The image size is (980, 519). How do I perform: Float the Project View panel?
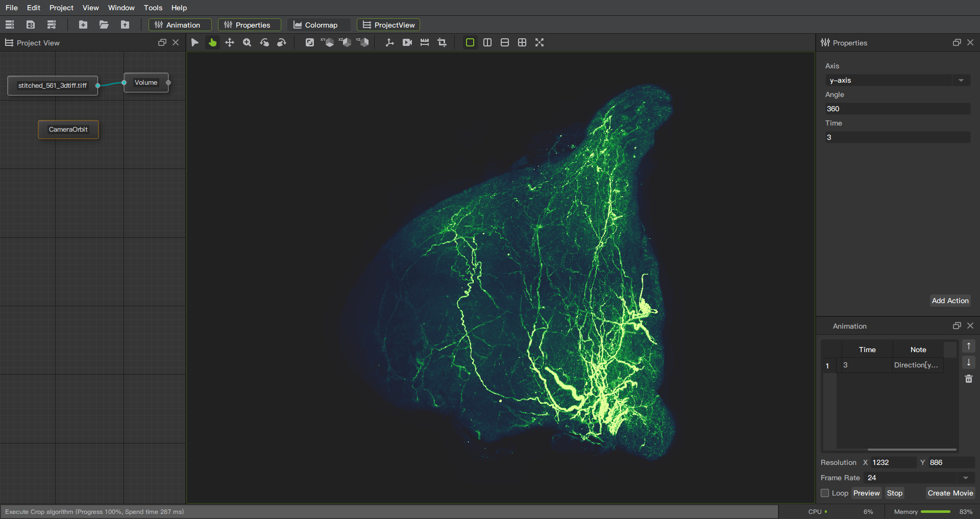point(162,43)
